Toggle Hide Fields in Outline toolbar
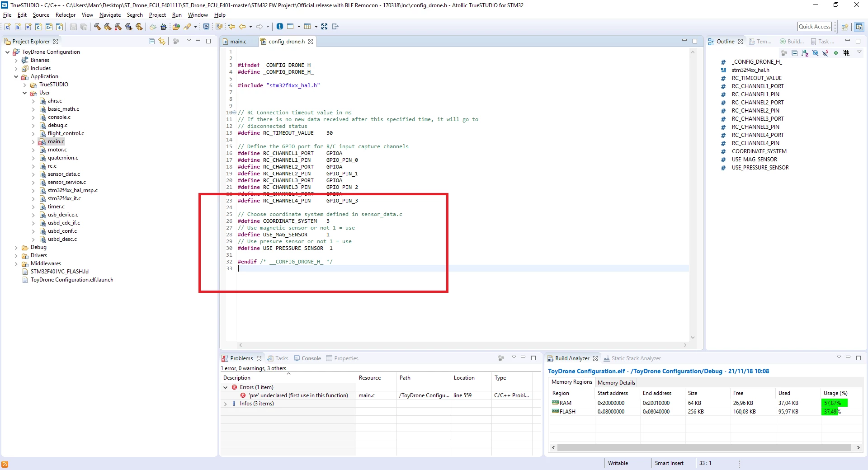 pyautogui.click(x=815, y=53)
